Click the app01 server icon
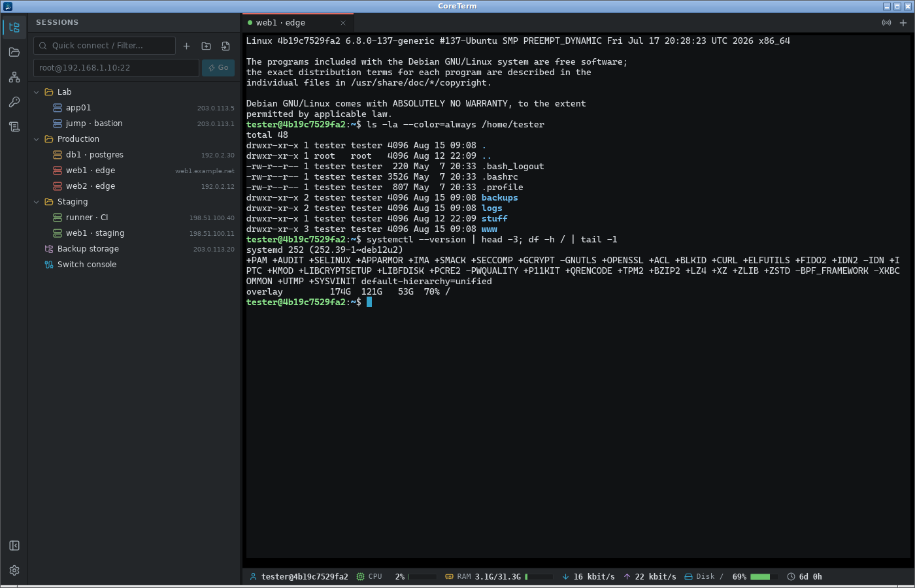Screen dimensions: 915x588 coord(58,108)
